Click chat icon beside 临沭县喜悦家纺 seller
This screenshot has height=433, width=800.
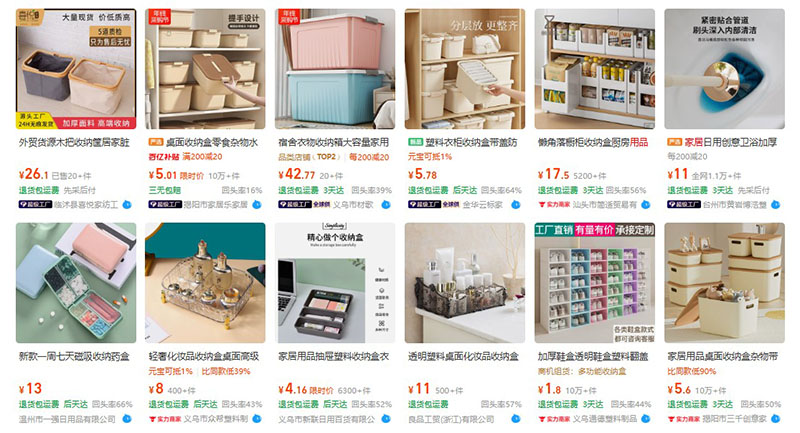(x=127, y=205)
